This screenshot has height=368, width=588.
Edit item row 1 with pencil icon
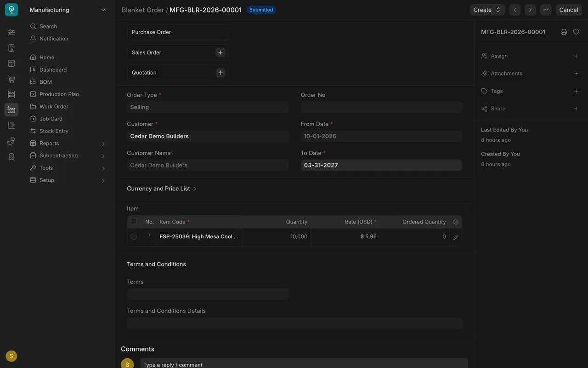tap(456, 237)
